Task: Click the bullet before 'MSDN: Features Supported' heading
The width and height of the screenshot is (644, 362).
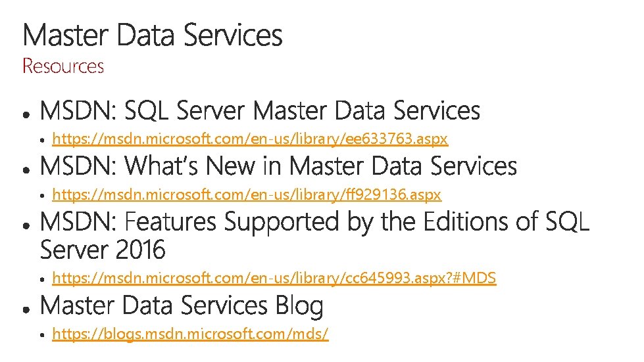Action: [25, 225]
